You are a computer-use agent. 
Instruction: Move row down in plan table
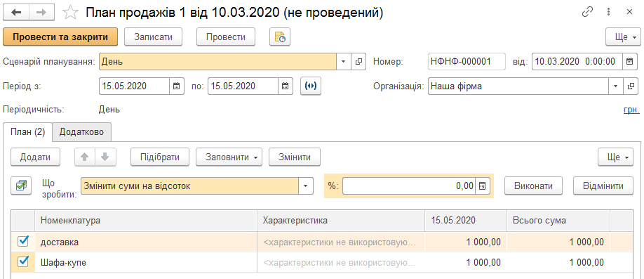coord(105,157)
